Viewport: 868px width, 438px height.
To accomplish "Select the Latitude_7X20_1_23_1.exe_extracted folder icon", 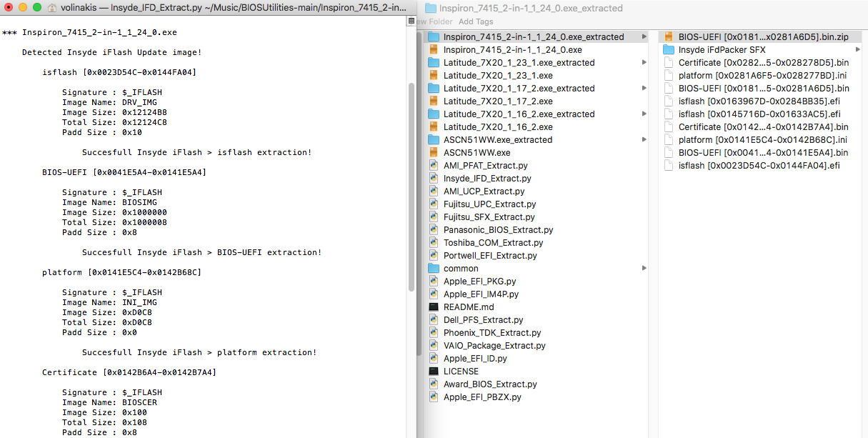I will click(x=434, y=63).
